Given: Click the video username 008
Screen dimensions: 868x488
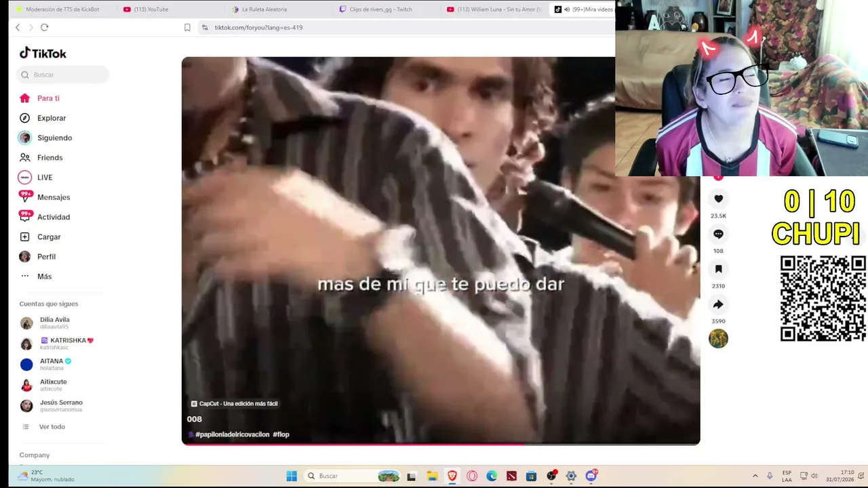Looking at the screenshot, I should point(195,419).
